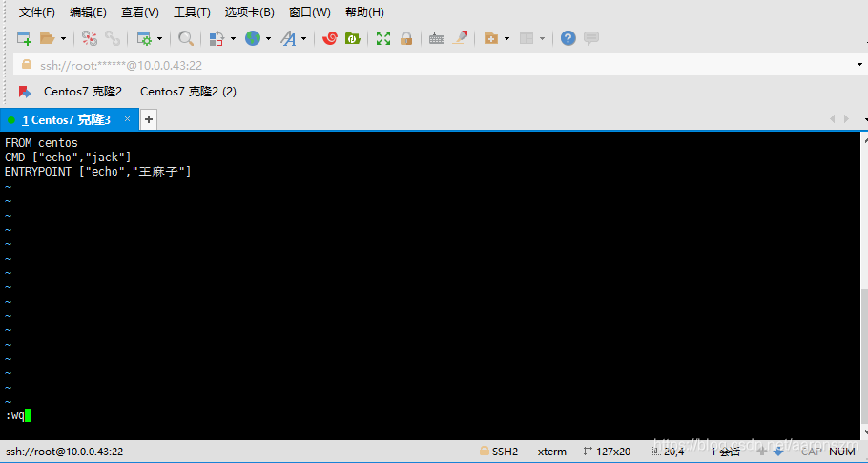Viewport: 868px width, 463px height.
Task: Expand the pane layout dropdown arrow
Action: click(x=542, y=38)
